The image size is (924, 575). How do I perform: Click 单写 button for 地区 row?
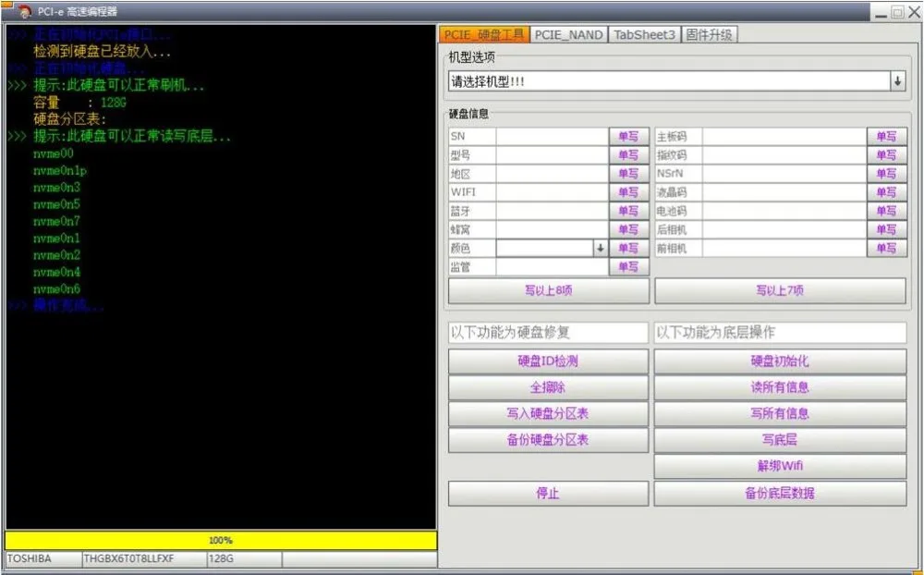[x=628, y=174]
